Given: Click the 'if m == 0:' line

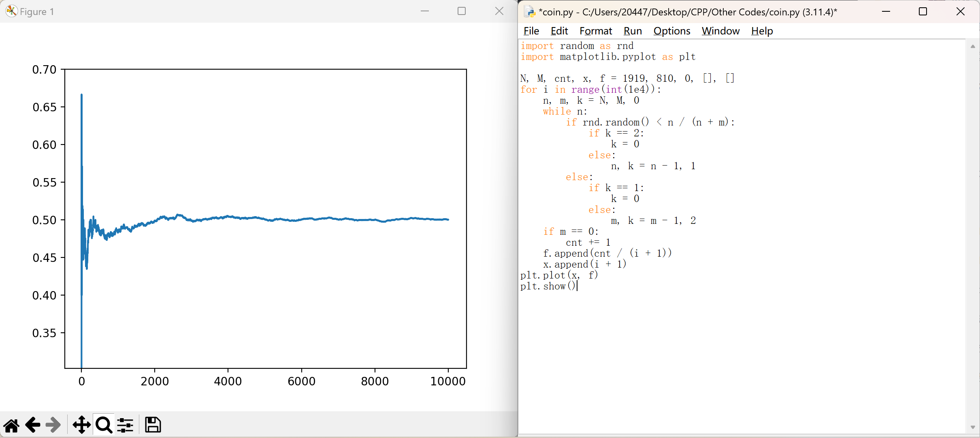Looking at the screenshot, I should [571, 232].
